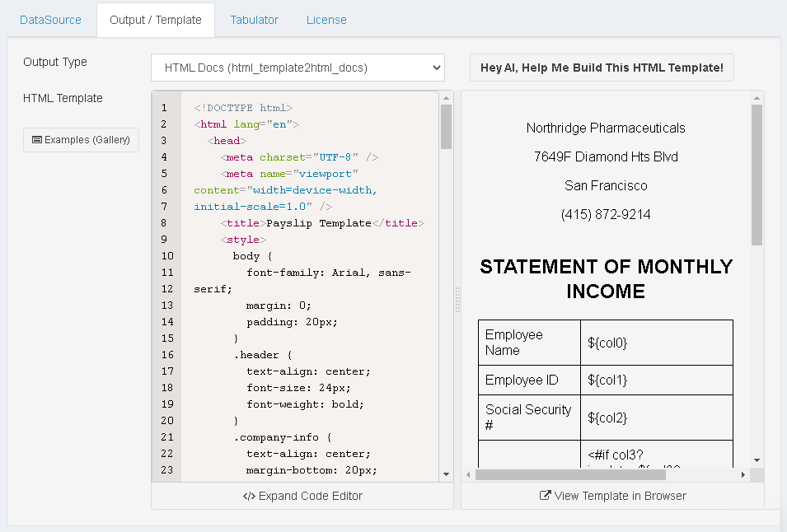Click the Hey AI, Help Me Build button
787x532 pixels.
602,68
